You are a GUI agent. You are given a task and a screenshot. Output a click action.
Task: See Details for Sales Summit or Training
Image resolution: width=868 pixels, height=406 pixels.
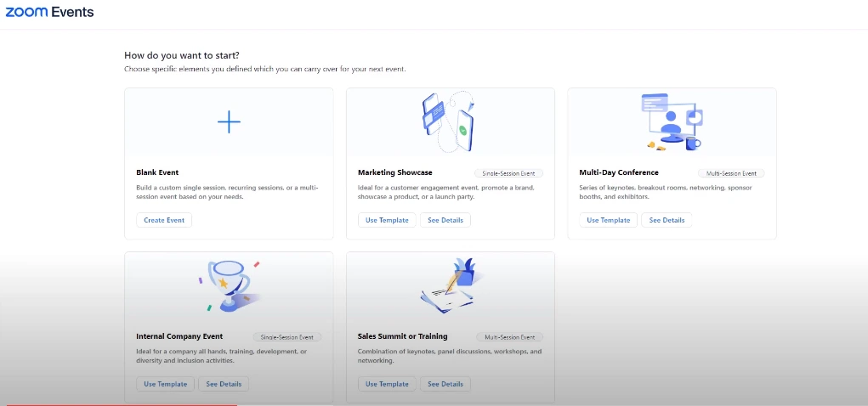coord(445,384)
